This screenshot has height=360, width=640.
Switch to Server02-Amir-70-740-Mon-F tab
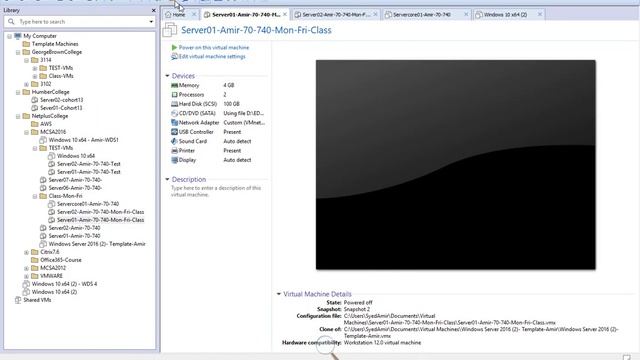click(x=336, y=14)
